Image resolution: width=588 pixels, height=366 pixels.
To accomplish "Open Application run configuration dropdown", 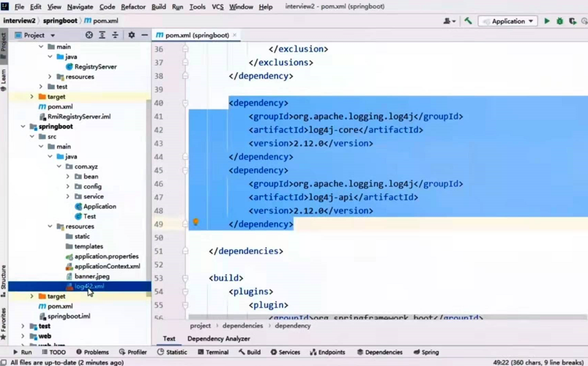I will point(508,21).
